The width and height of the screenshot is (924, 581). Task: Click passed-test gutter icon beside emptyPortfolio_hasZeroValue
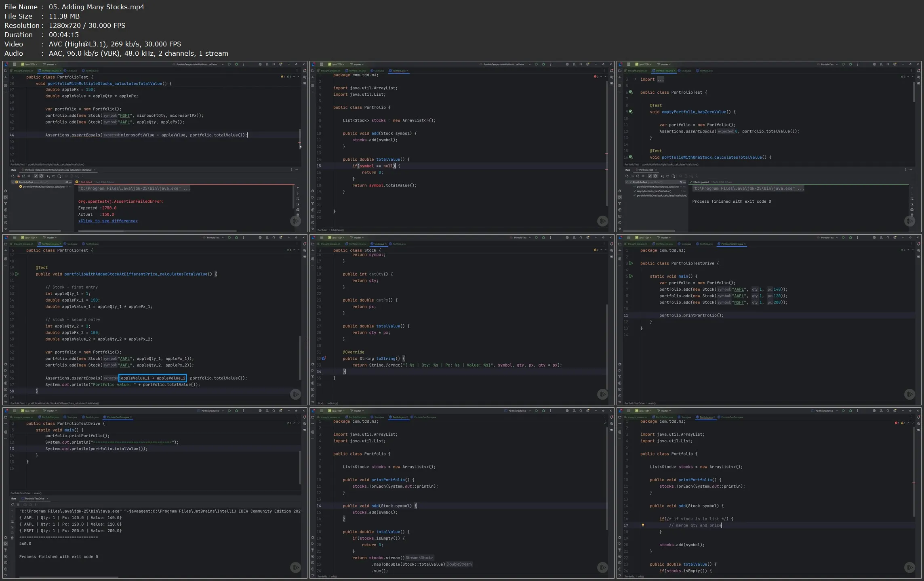(631, 112)
